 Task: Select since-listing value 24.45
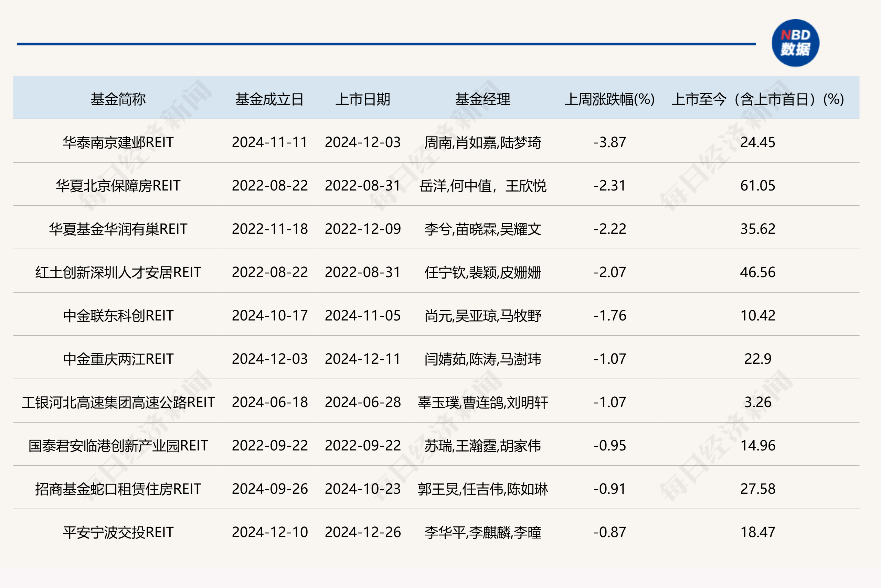click(x=757, y=142)
